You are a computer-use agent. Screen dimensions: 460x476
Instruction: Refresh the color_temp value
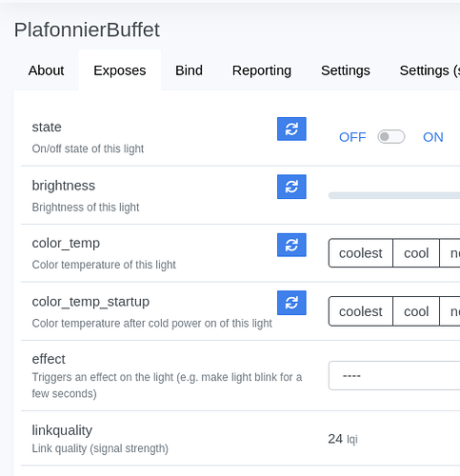tap(291, 245)
